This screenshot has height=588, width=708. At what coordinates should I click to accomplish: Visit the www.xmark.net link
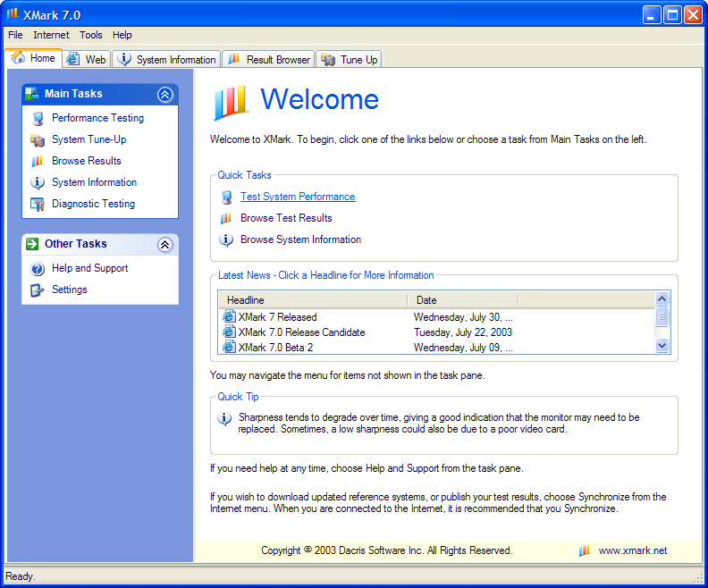tap(633, 550)
